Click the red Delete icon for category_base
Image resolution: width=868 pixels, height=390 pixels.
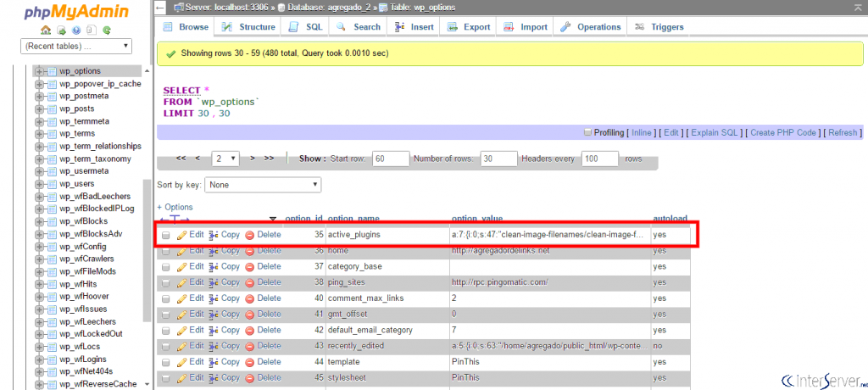pyautogui.click(x=250, y=266)
